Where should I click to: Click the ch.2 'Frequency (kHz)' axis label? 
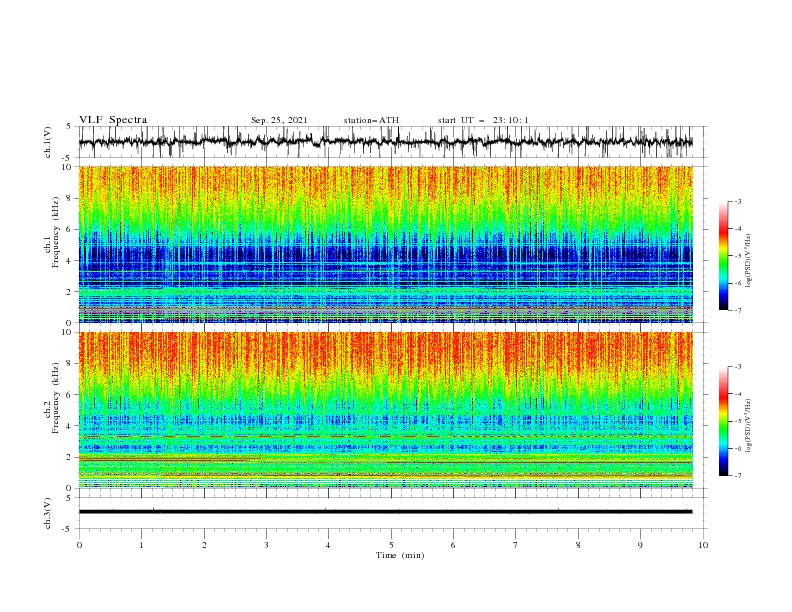[56, 398]
